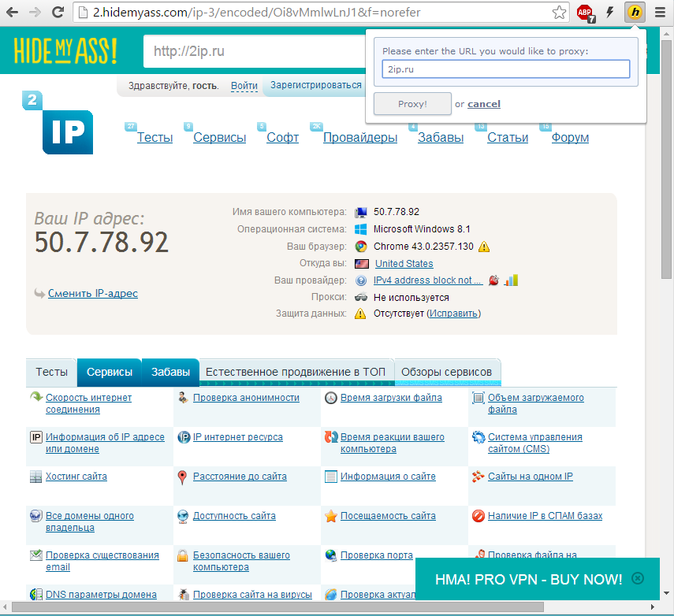Click the Войти login link

pos(244,86)
